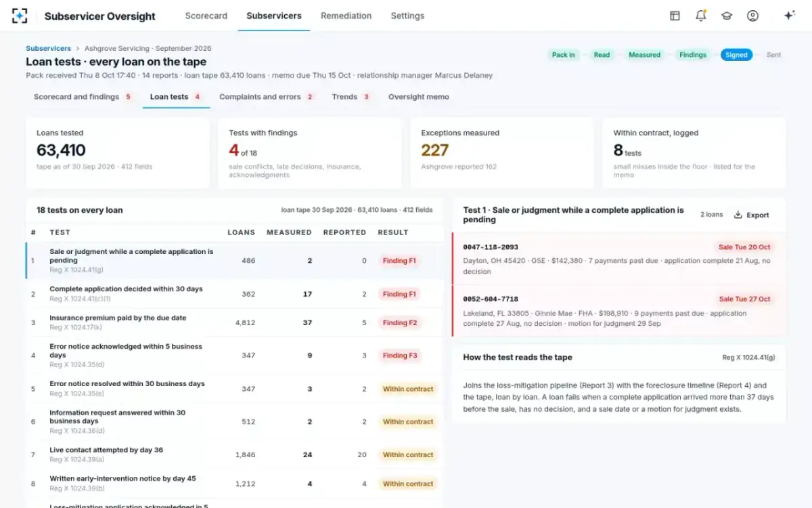Screen dimensions: 812x508
Task: Open the sparkle assistant icon
Action: (789, 16)
